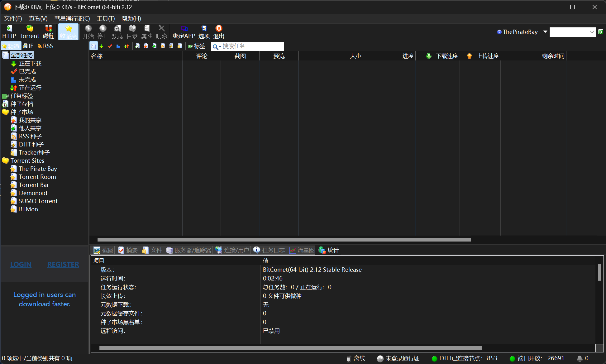
Task: Add a magnet link (磁链)
Action: (x=48, y=32)
